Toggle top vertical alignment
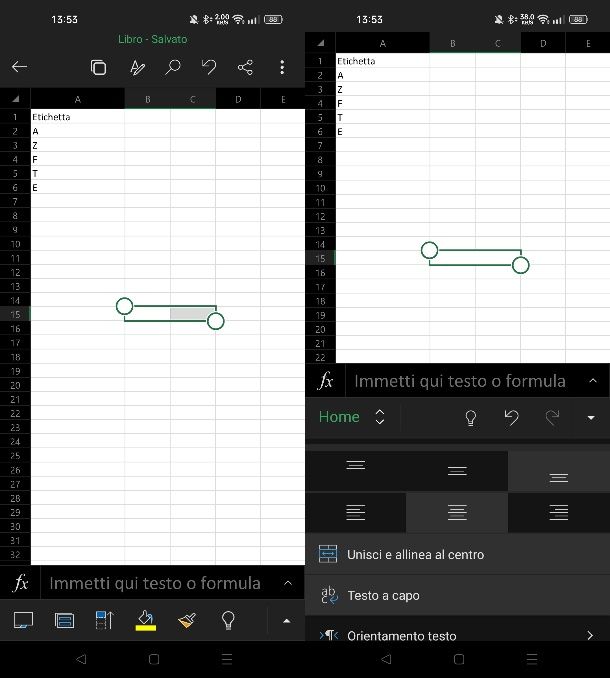610x678 pixels. click(x=356, y=471)
